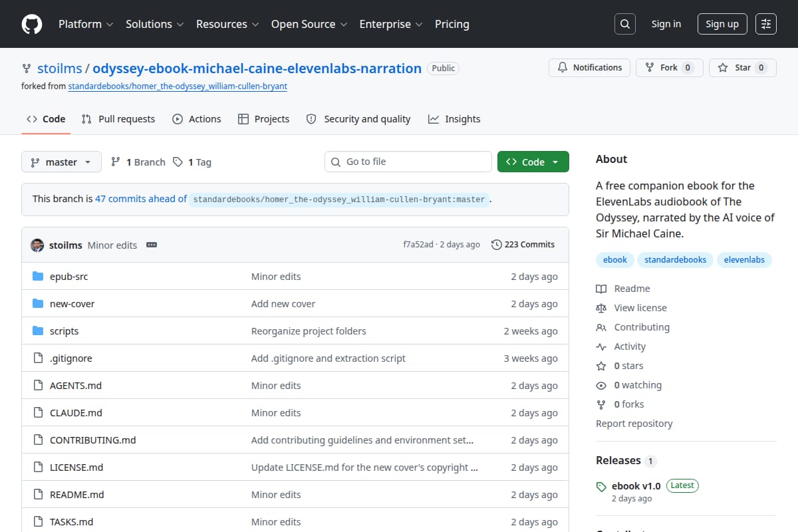Select the standardebooks topic tag
798x532 pixels.
(675, 259)
